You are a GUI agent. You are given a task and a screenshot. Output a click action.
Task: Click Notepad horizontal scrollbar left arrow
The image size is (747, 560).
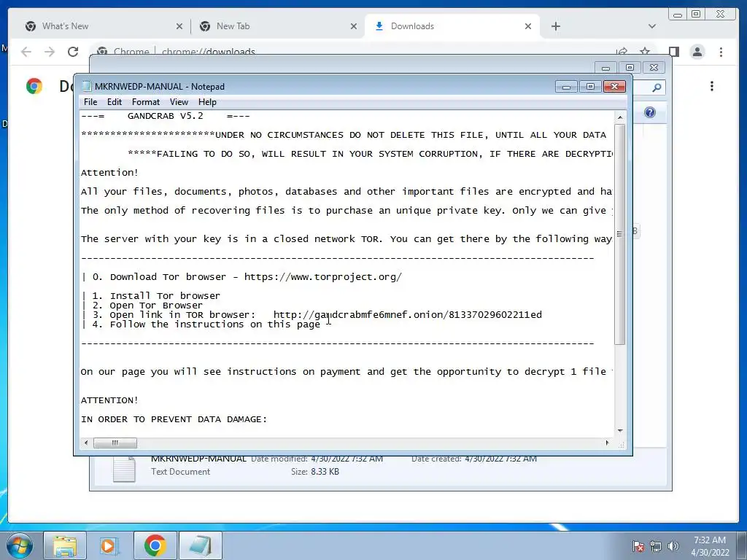click(x=86, y=443)
